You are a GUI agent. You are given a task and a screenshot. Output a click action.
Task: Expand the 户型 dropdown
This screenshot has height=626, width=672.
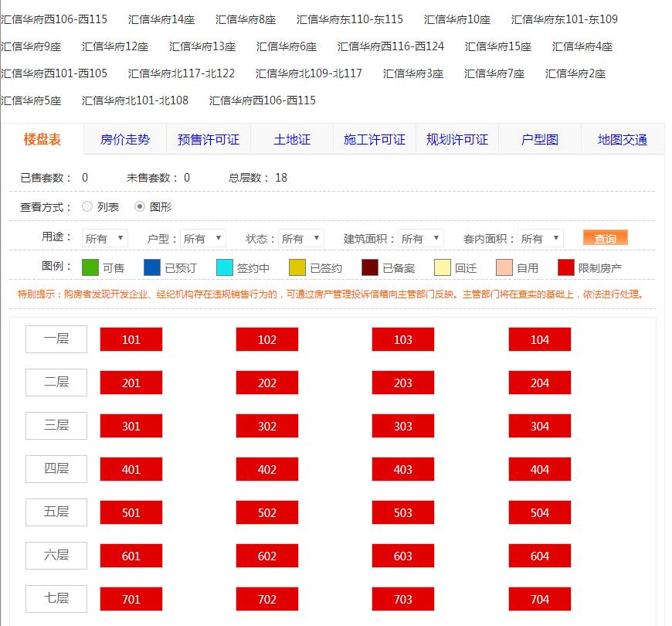click(203, 239)
